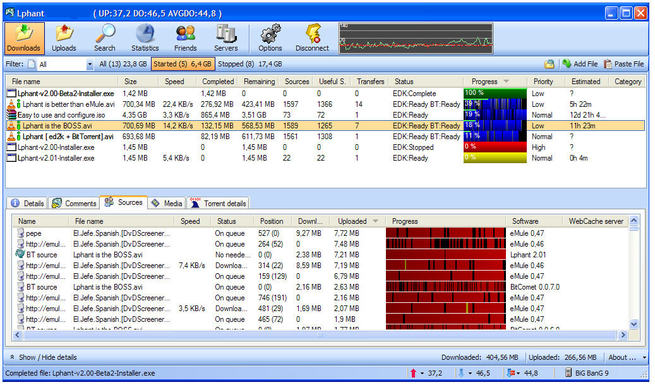
Task: Expand the Filter All dropdown
Action: 89,64
